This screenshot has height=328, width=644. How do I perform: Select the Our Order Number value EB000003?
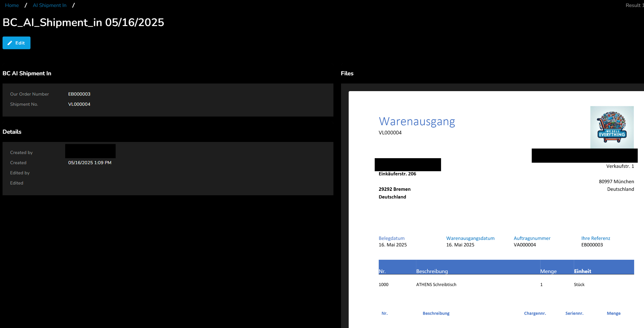[79, 94]
